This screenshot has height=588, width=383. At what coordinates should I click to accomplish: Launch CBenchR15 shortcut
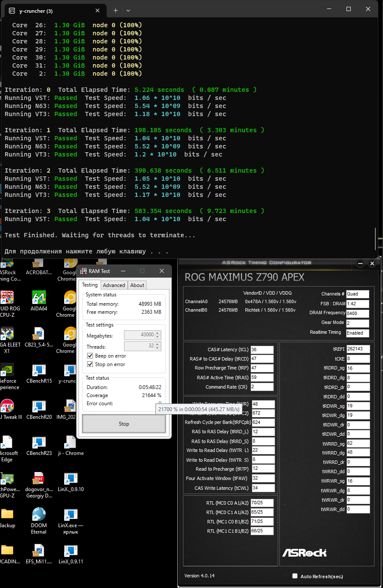(x=39, y=373)
